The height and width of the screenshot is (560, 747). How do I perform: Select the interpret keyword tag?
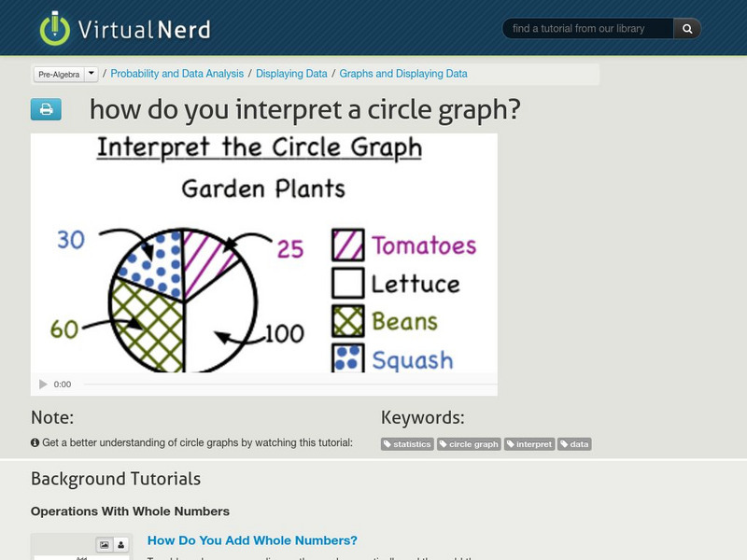(x=529, y=444)
